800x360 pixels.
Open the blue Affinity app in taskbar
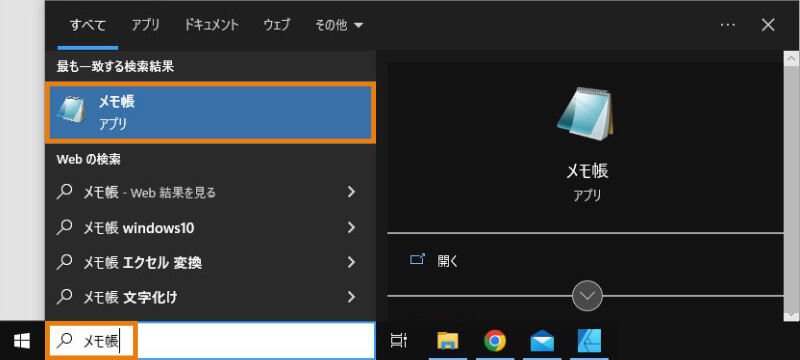coord(589,341)
